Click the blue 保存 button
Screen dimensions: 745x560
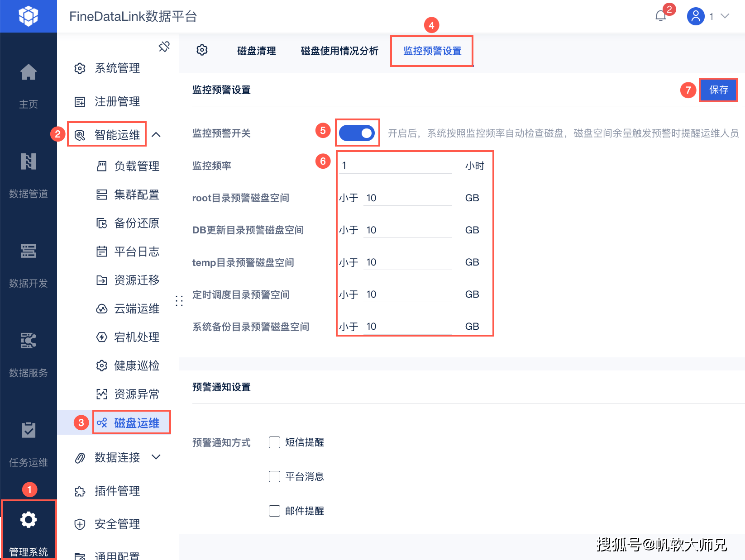[x=718, y=90]
